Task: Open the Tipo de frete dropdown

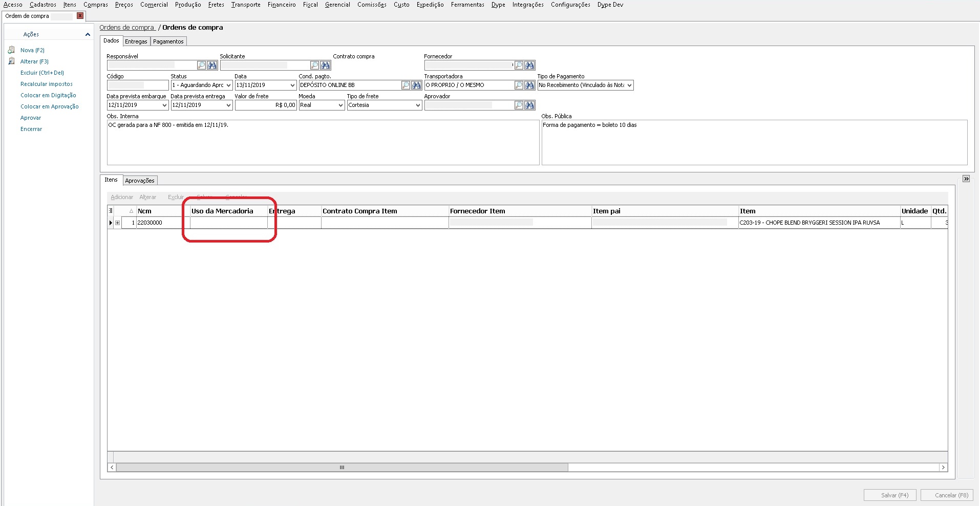Action: point(418,105)
